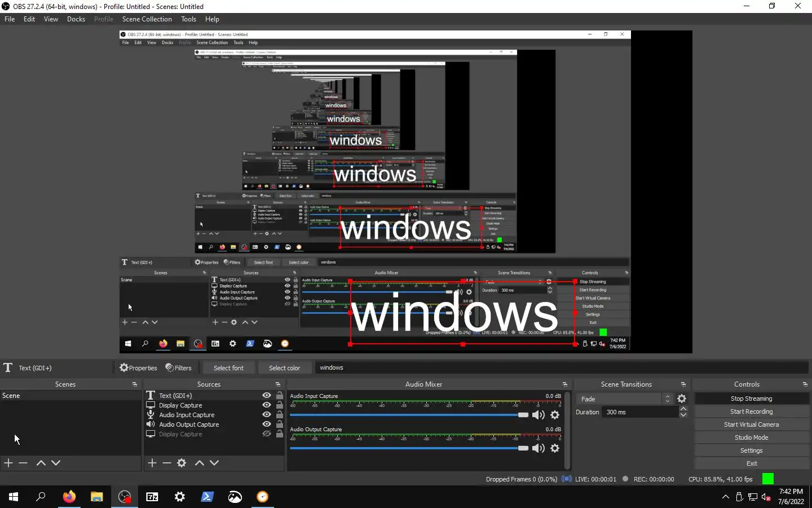Enable Studio Mode
Viewport: 812px width, 508px height.
click(x=752, y=437)
